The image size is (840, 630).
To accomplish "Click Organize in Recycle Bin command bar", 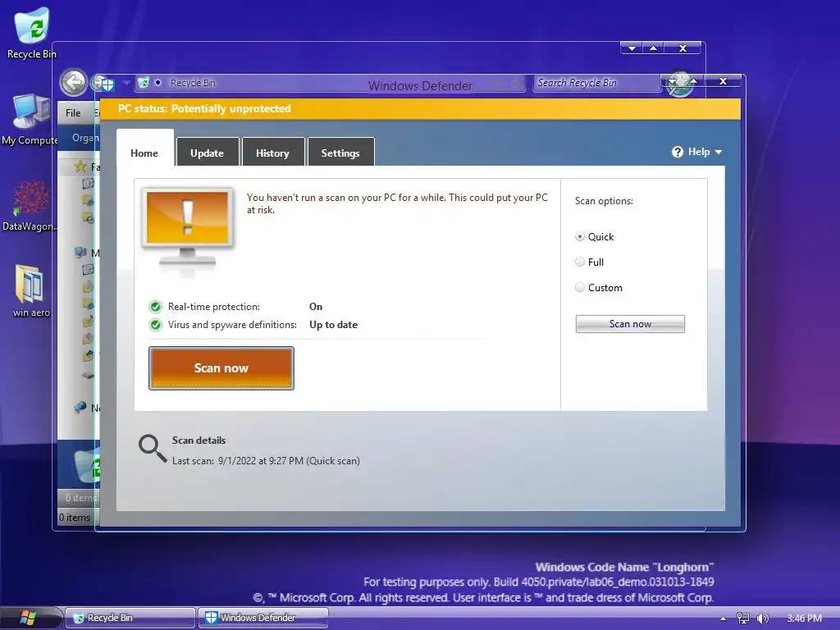I will pos(85,138).
